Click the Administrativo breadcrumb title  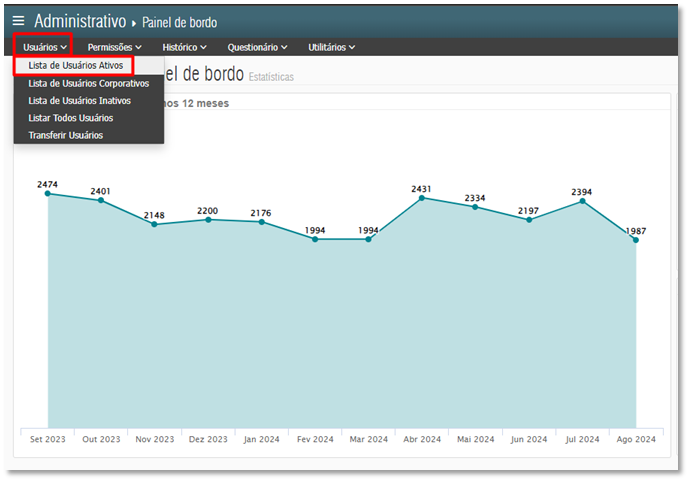80,21
